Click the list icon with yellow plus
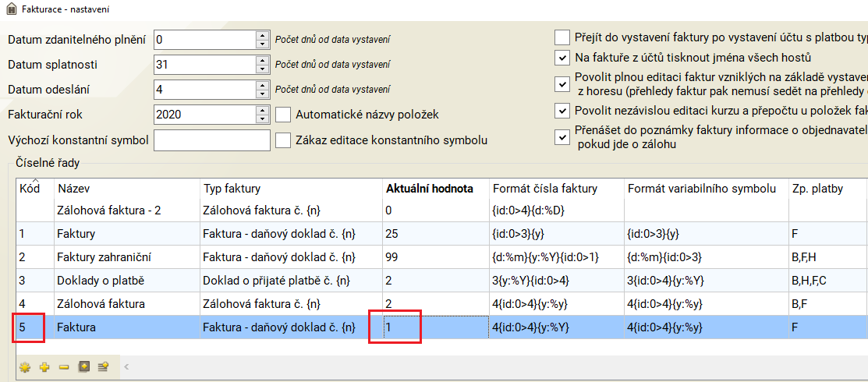This screenshot has width=868, height=382. (x=103, y=366)
